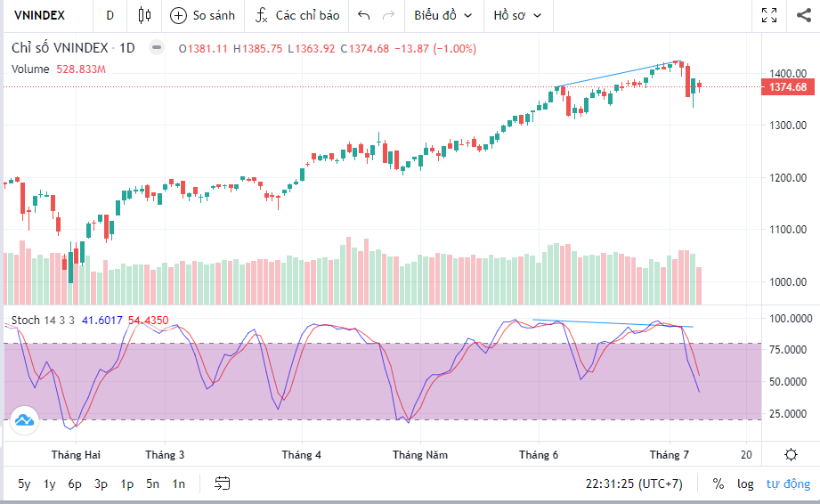Expand the Biểu đồ dropdown
The image size is (820, 504).
(442, 15)
